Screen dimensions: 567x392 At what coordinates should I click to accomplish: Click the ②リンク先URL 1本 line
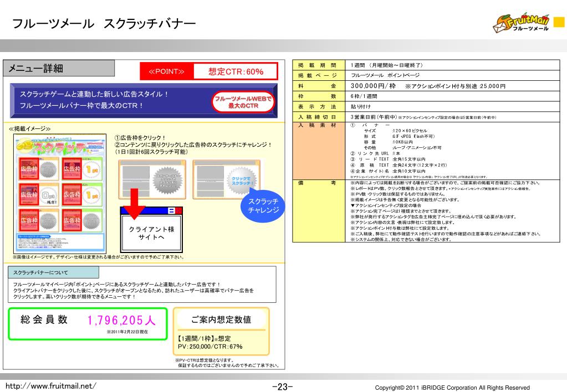375,153
